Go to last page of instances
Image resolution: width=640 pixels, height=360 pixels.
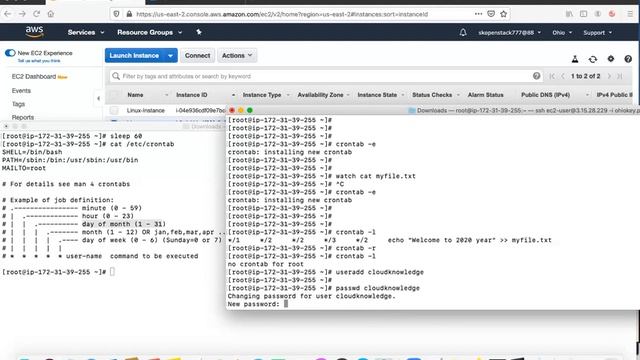tap(620, 76)
